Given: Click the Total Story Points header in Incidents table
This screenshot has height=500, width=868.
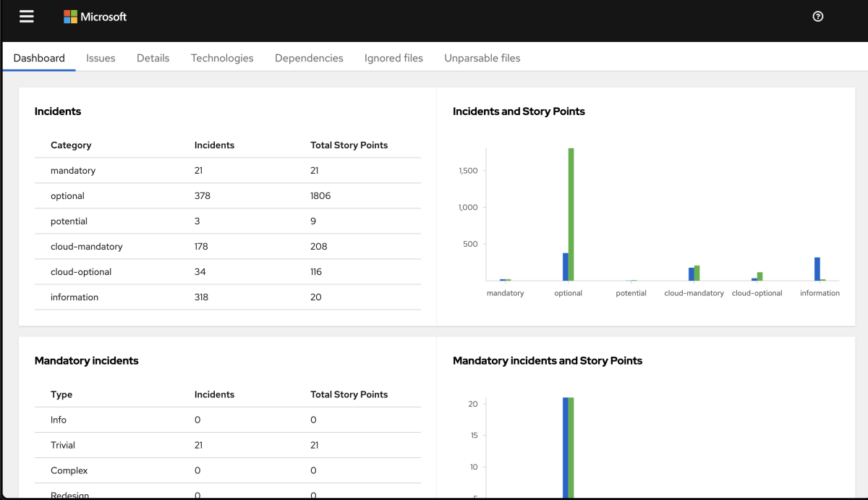Looking at the screenshot, I should [x=349, y=145].
